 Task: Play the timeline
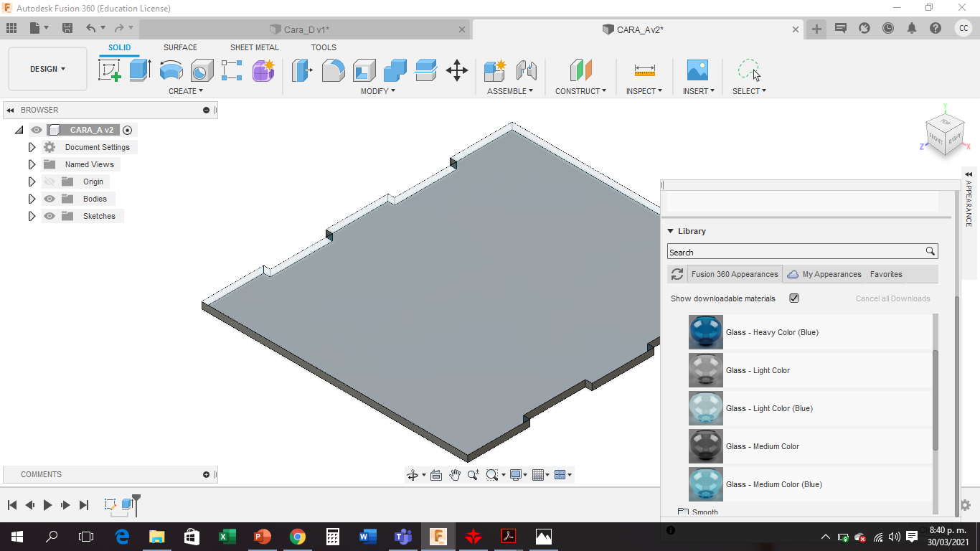(47, 505)
